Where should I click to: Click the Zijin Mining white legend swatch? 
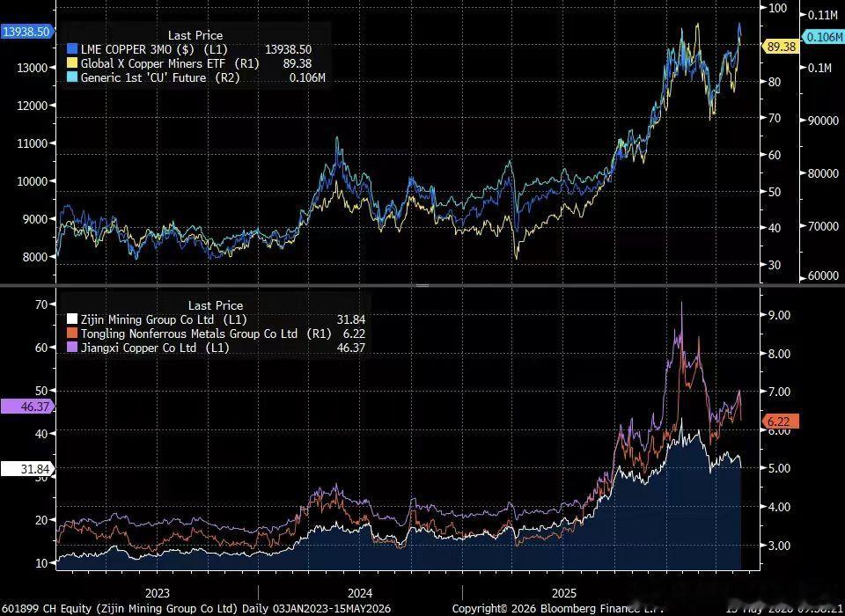tap(71, 319)
